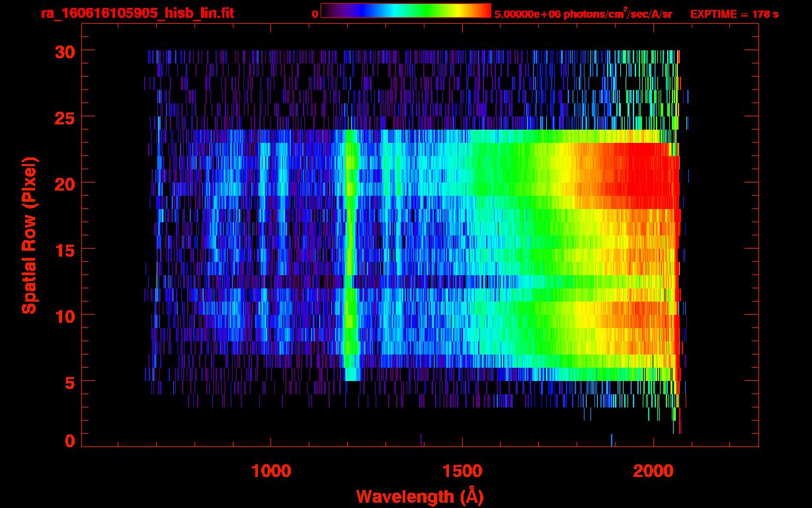Screen dimensions: 812x508
Task: Click the isolated purple pixel near 1400 Å at row 0
Action: (421, 439)
